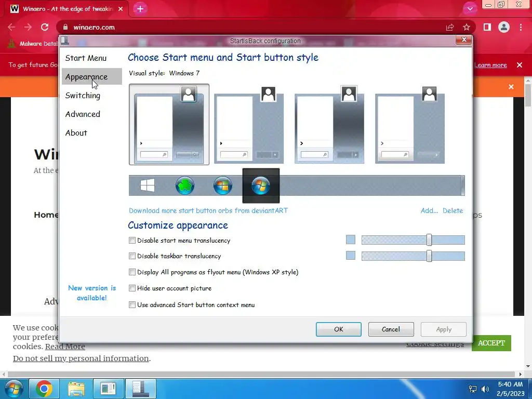The height and width of the screenshot is (399, 532).
Task: Click Chrome's share page icon
Action: coord(450,27)
